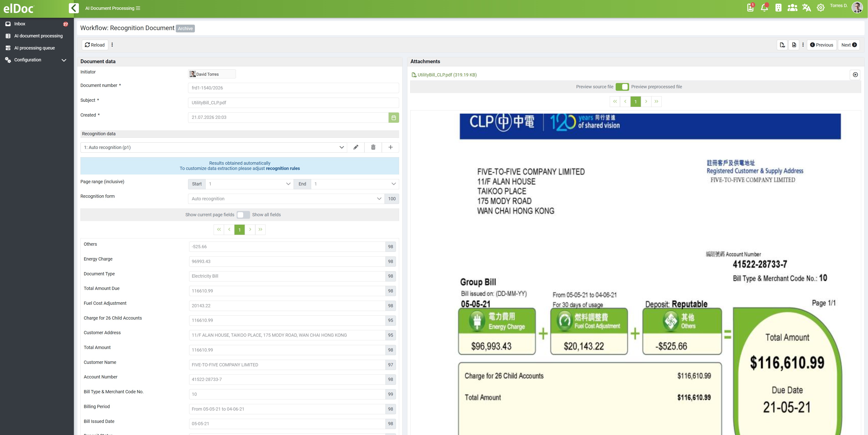Screen dimensions: 868x435
Task: Open page range End dropdown
Action: tap(355, 184)
